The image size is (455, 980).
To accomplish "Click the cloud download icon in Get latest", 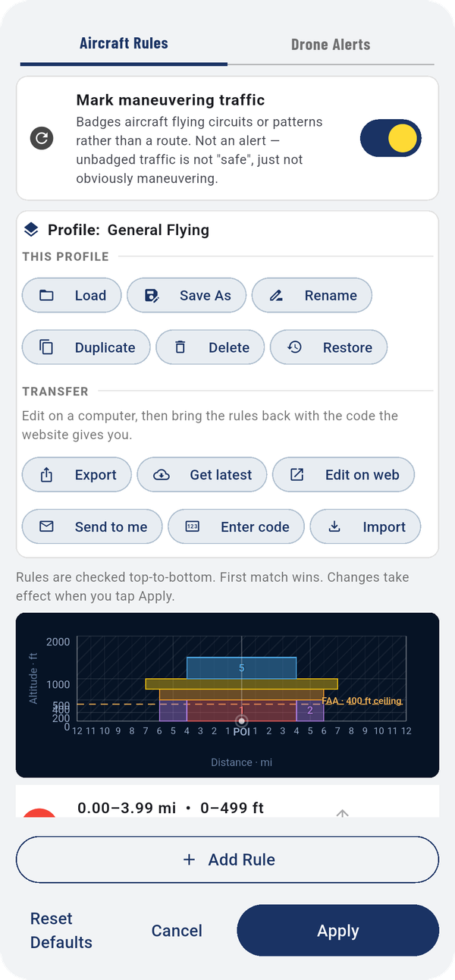I will click(162, 475).
